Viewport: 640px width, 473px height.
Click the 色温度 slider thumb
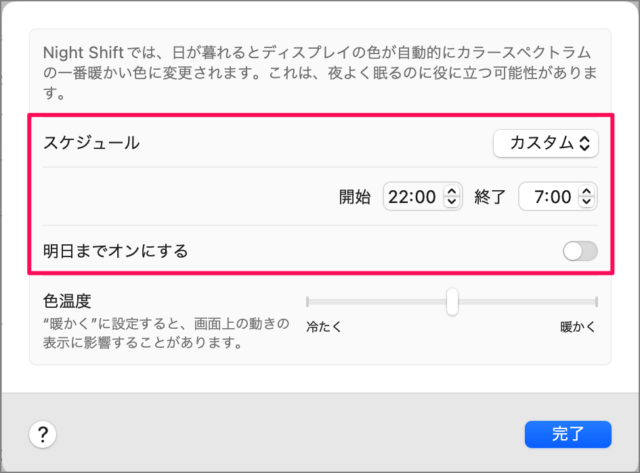pyautogui.click(x=452, y=301)
